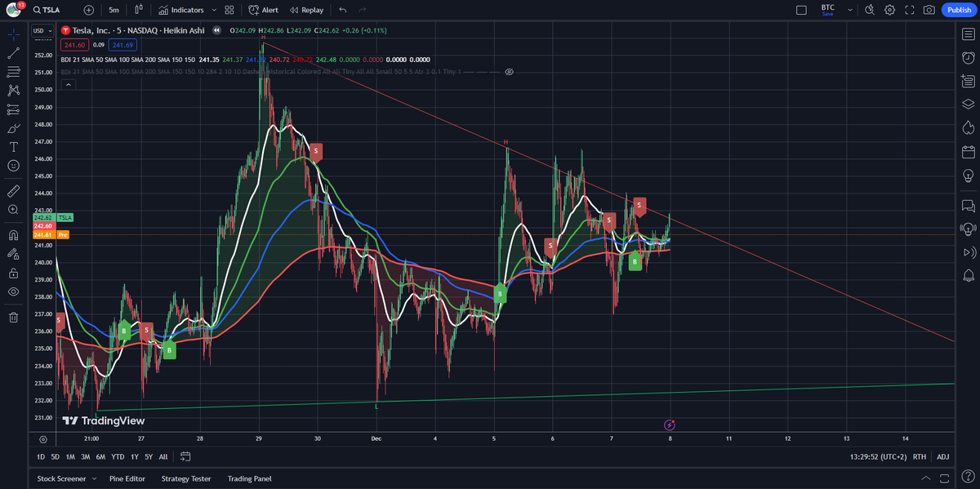Remove all drawings with the trash icon
Screen dimensions: 980x489
13,317
